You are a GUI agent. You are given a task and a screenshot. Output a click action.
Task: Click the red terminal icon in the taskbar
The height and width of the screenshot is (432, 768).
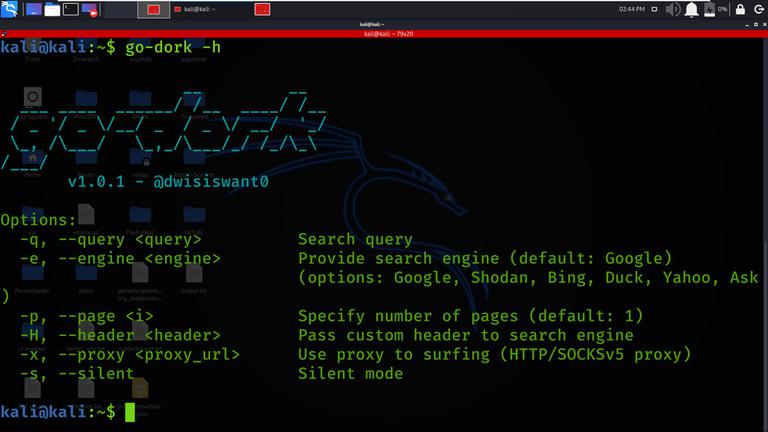[262, 9]
